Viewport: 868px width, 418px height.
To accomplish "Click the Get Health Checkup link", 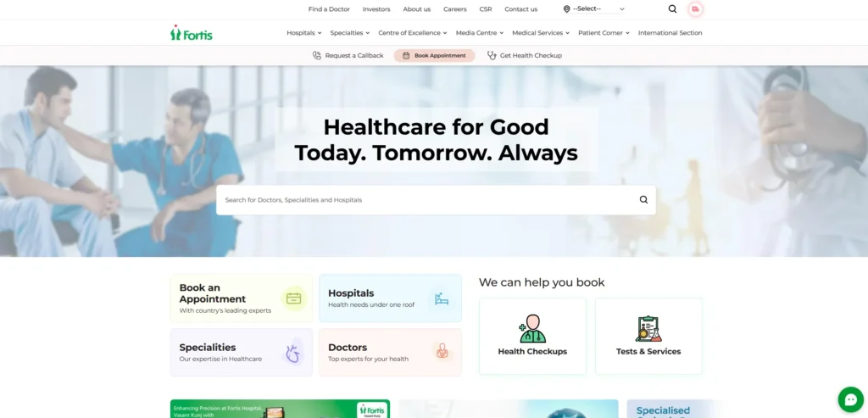I will pos(524,55).
